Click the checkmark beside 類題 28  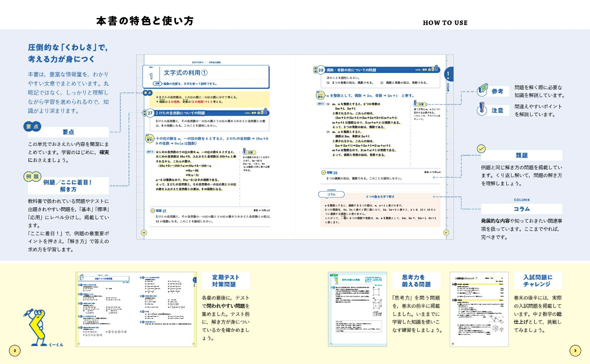click(323, 172)
